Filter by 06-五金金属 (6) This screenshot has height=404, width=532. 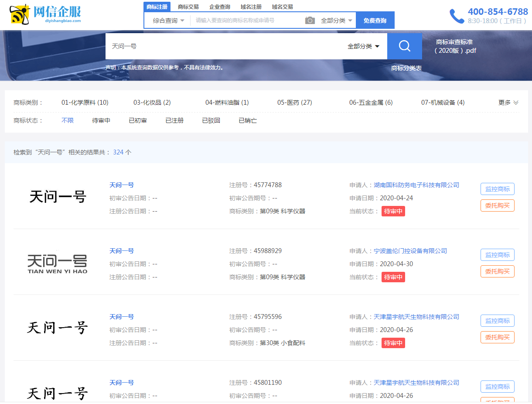pyautogui.click(x=371, y=103)
